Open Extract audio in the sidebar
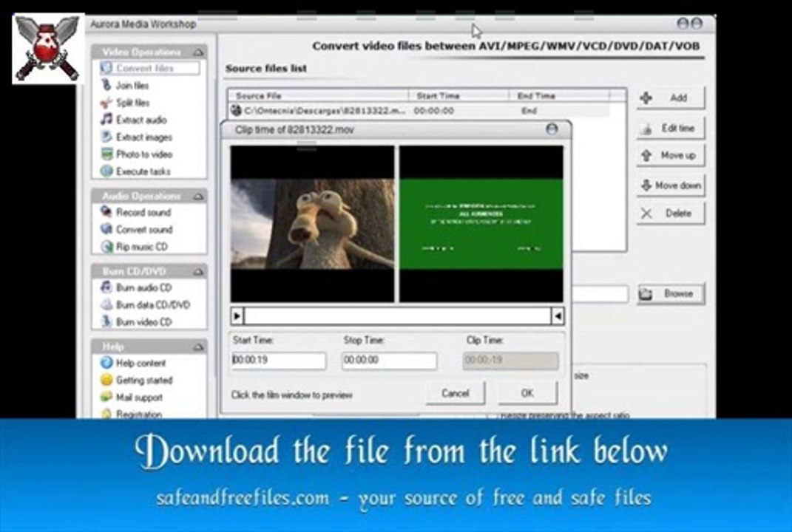This screenshot has height=532, width=792. pos(141,120)
